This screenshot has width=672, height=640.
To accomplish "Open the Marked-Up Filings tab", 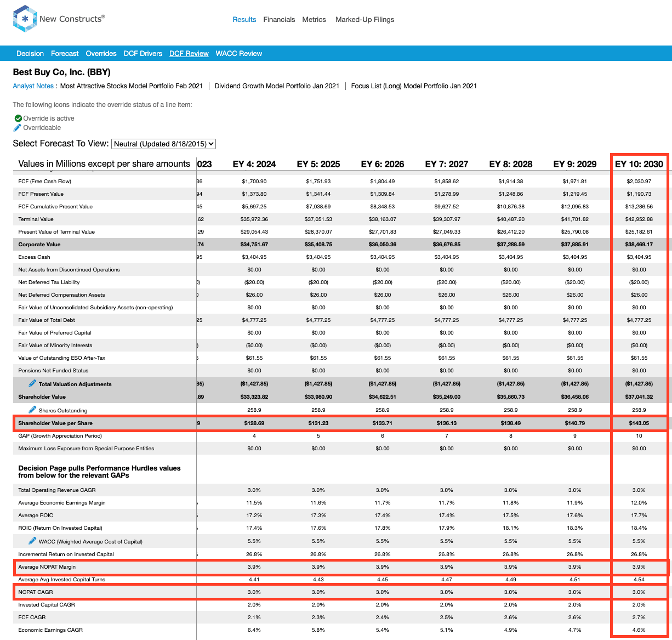I will (365, 19).
